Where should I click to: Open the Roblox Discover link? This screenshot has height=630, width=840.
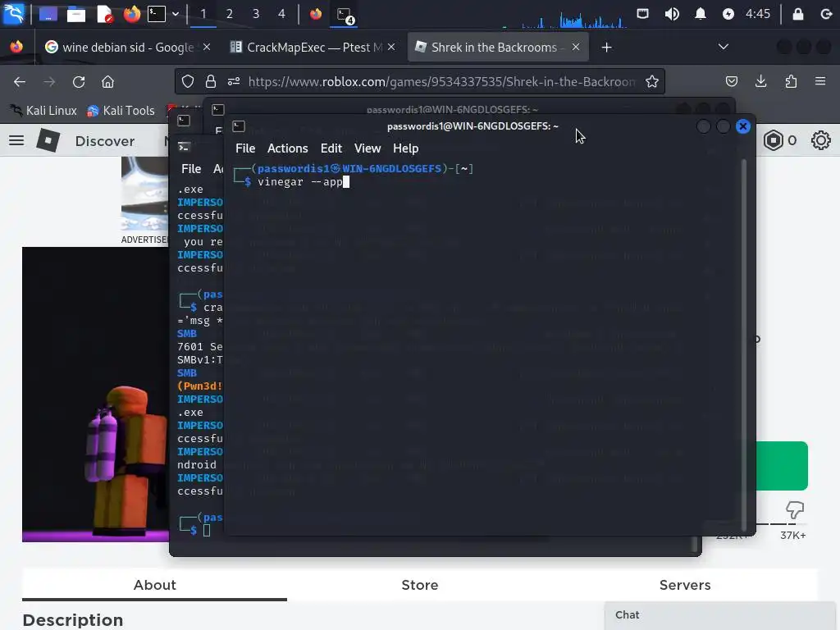[x=105, y=141]
